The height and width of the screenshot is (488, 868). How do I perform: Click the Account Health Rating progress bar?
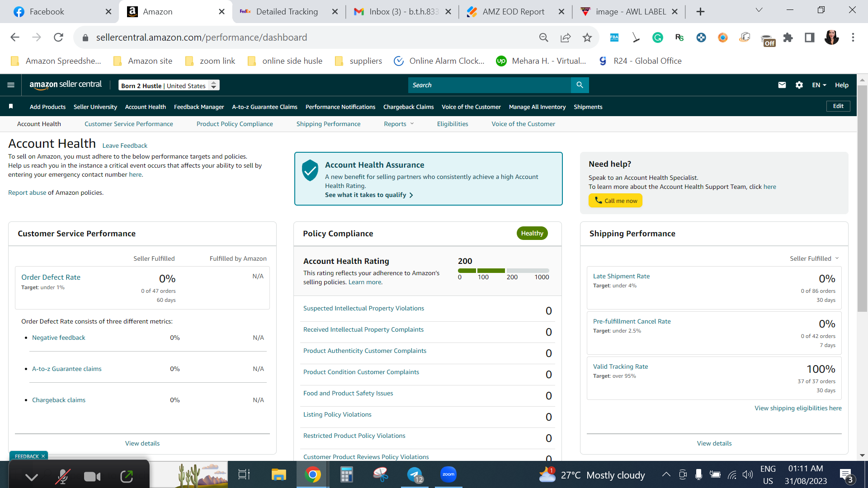click(x=503, y=270)
